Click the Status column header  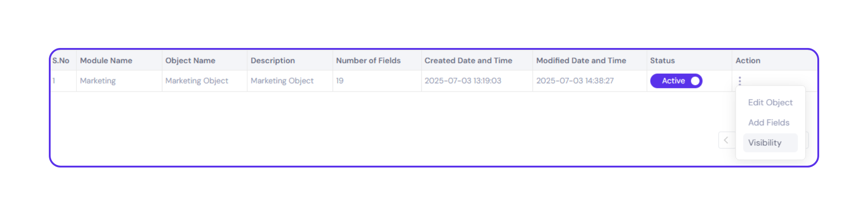(662, 61)
